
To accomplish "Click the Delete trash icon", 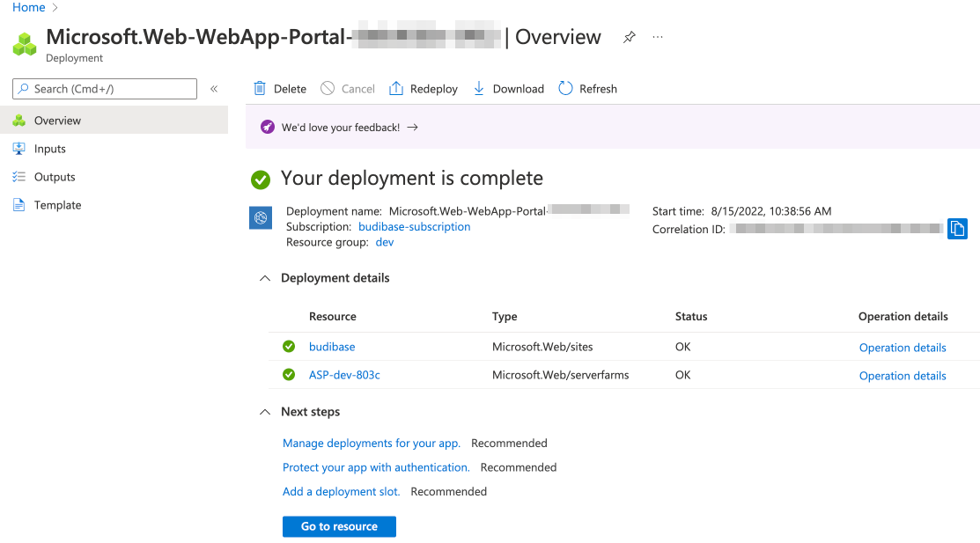I will [260, 89].
